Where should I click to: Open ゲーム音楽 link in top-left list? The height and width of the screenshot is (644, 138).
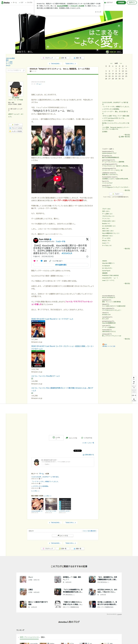tap(9, 62)
